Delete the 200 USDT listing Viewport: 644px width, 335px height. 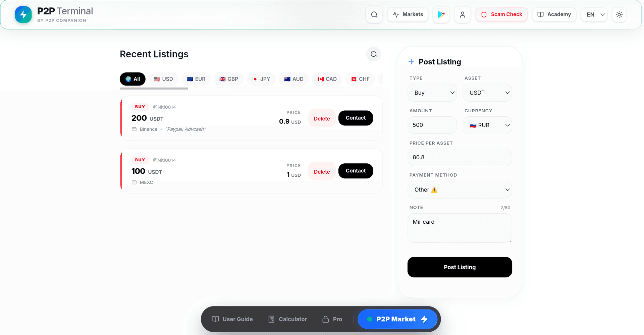322,118
